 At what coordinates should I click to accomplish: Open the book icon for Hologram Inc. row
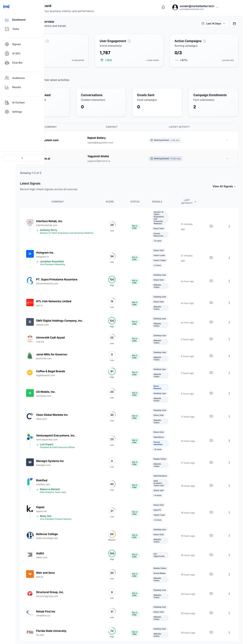tap(211, 258)
